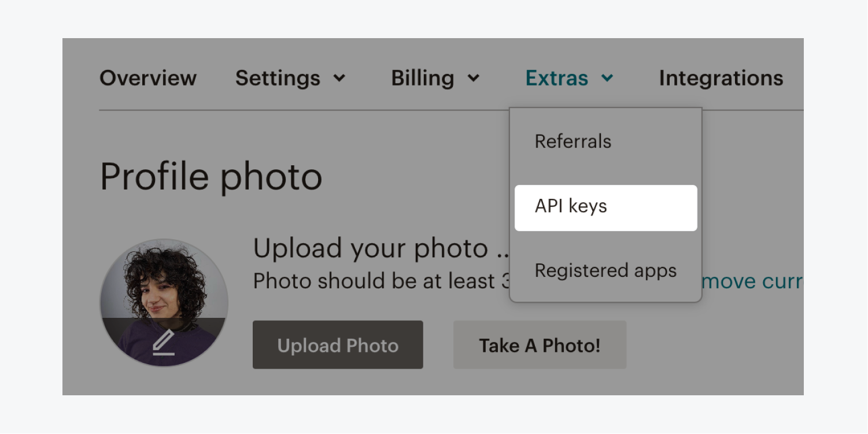Open Registered apps from the dropdown
The image size is (868, 434).
click(605, 270)
